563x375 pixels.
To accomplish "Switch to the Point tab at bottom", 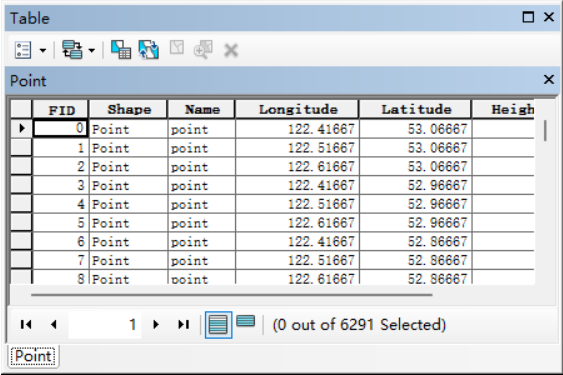I will [33, 356].
